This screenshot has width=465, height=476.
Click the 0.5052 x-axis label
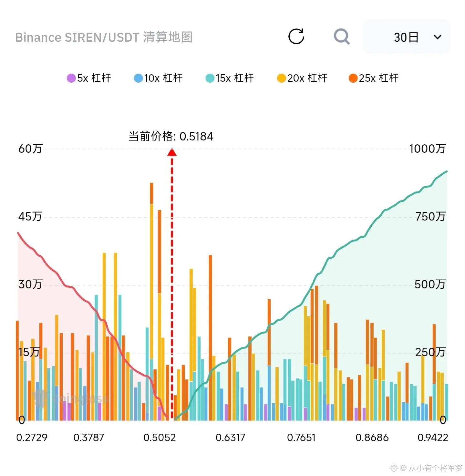coord(160,438)
